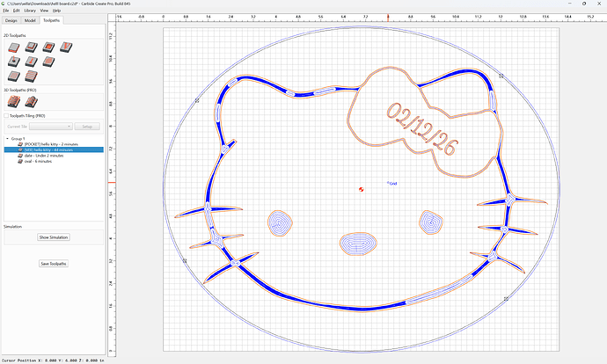The height and width of the screenshot is (364, 607).
Task: Select the second 3D Toolpaths (PRO) icon
Action: (32, 102)
